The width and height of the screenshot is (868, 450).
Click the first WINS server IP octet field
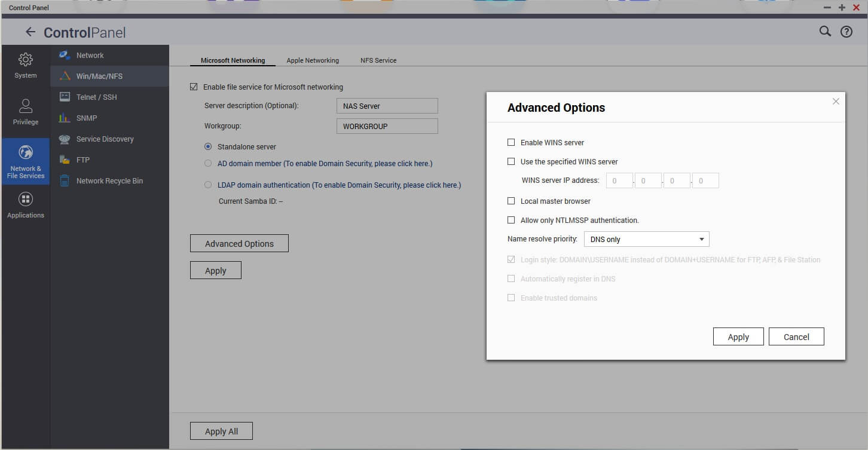pyautogui.click(x=619, y=180)
